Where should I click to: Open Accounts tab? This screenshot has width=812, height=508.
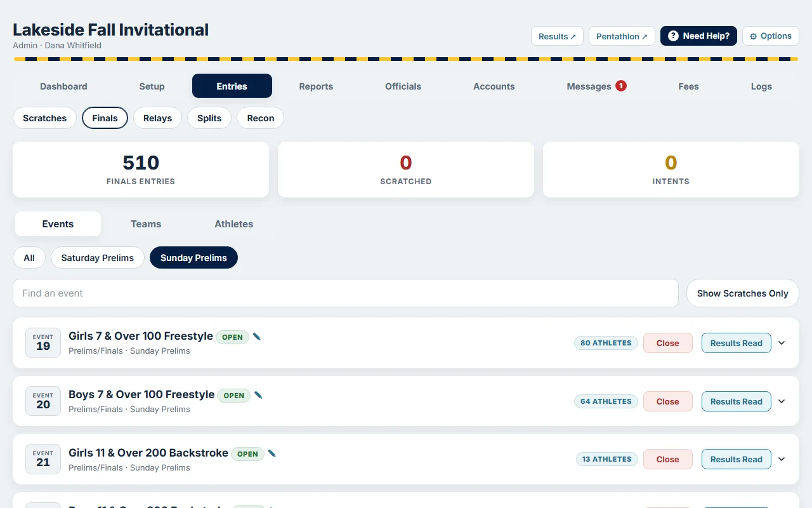pos(494,86)
